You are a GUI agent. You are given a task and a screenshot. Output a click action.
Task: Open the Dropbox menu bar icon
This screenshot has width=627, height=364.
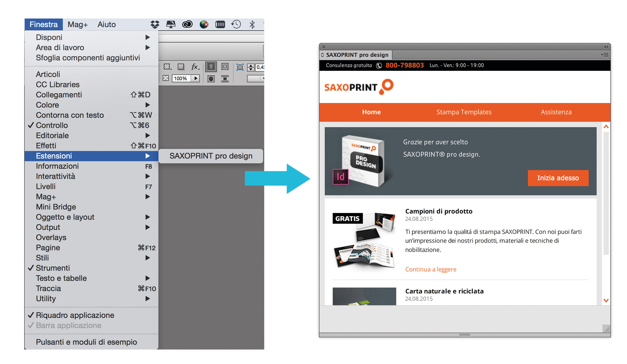pos(155,24)
